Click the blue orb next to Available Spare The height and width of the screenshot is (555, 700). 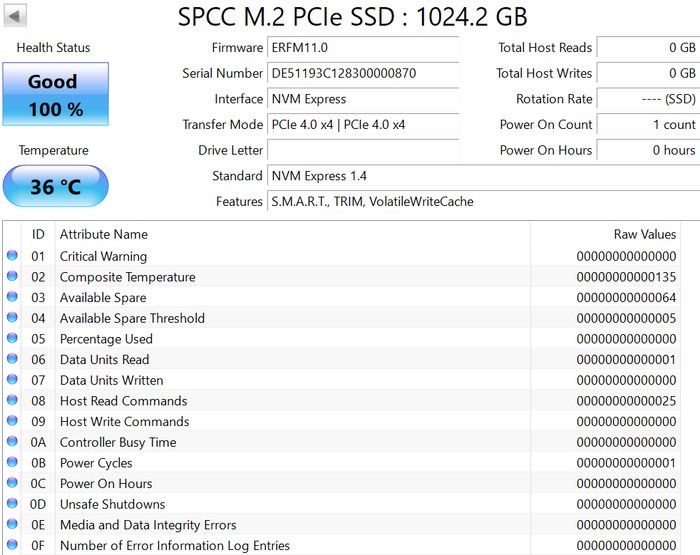pos(12,298)
